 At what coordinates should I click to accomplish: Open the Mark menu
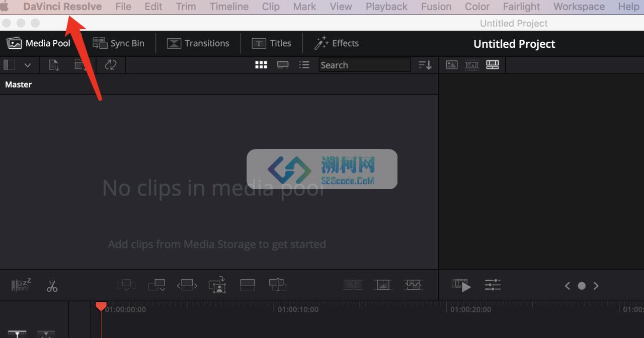(x=304, y=7)
